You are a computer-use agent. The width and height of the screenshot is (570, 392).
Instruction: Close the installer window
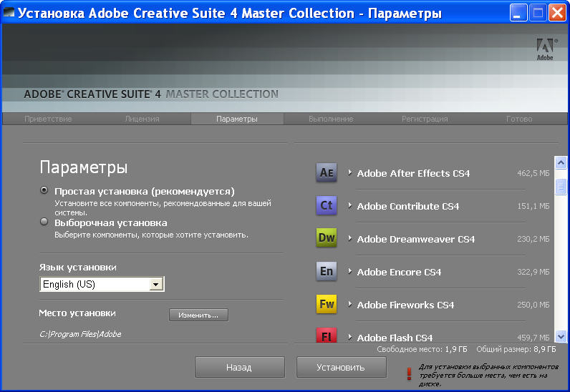[557, 13]
